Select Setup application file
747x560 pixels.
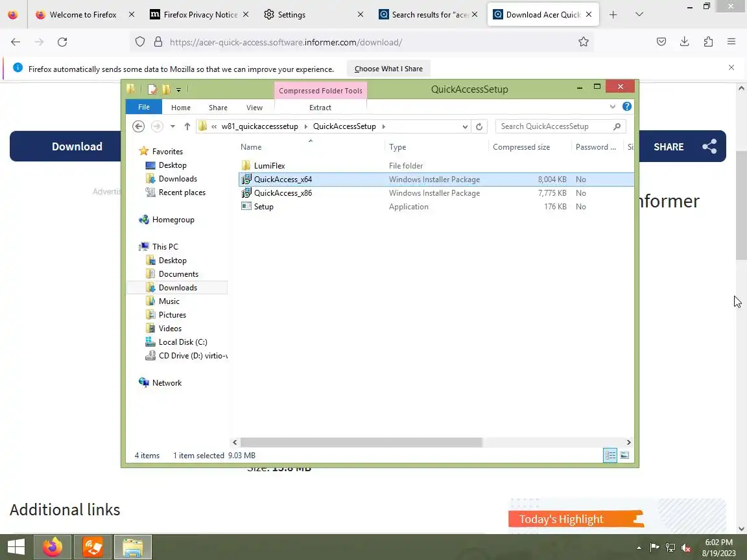tap(263, 207)
